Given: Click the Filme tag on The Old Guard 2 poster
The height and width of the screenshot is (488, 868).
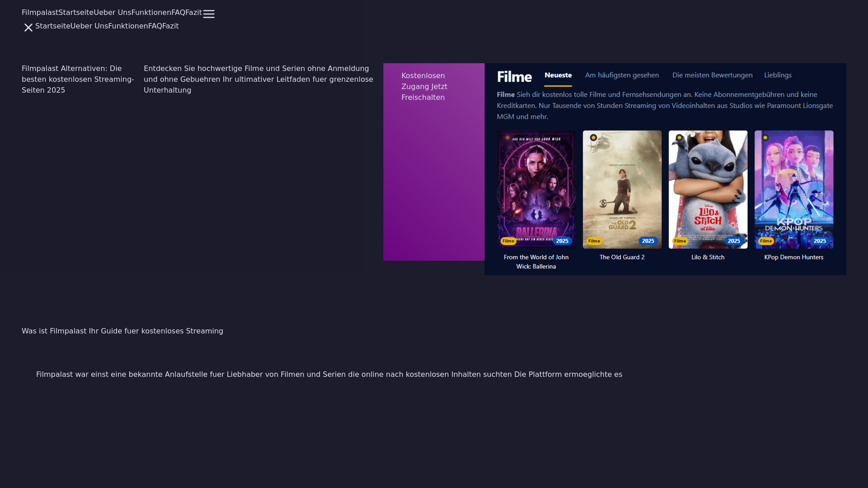Looking at the screenshot, I should (594, 241).
